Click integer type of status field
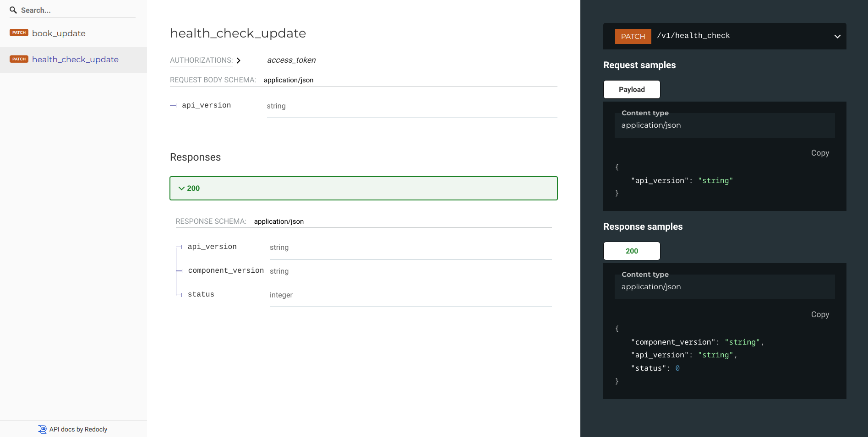868x437 pixels. point(281,295)
